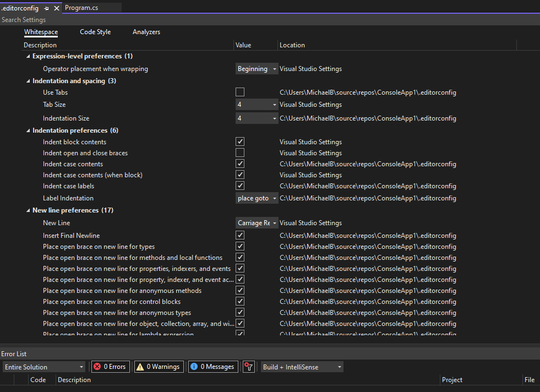Sort Error List by Code column
540x392 pixels.
[x=38, y=380]
